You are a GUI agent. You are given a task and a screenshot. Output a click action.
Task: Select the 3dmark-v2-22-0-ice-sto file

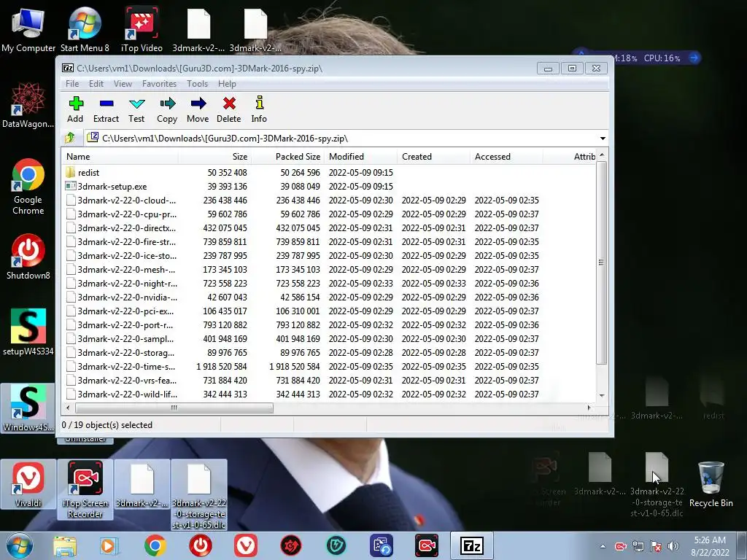tap(329, 255)
